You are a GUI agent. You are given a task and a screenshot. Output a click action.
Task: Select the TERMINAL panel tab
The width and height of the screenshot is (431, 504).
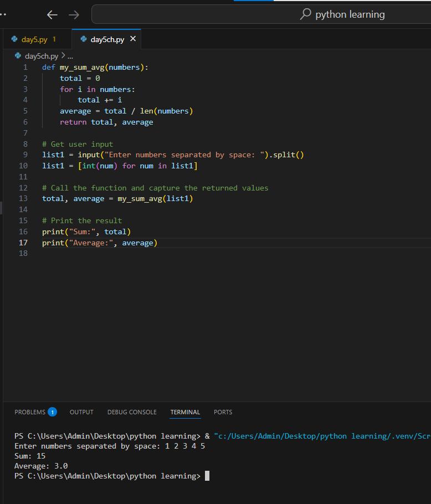click(185, 412)
